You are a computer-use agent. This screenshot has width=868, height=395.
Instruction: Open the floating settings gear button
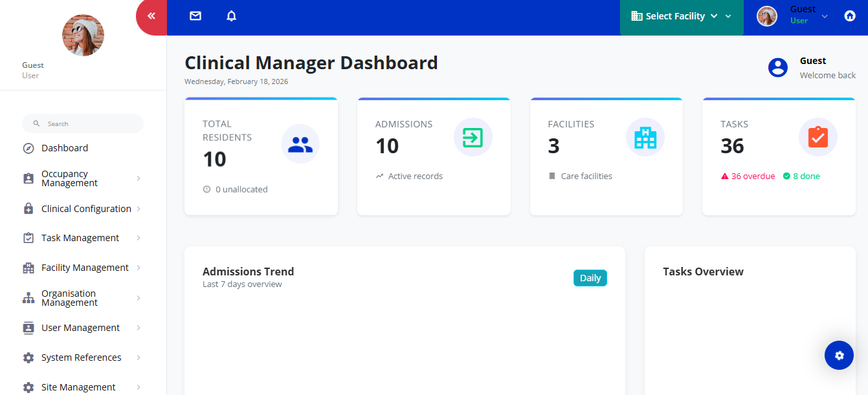tap(839, 355)
